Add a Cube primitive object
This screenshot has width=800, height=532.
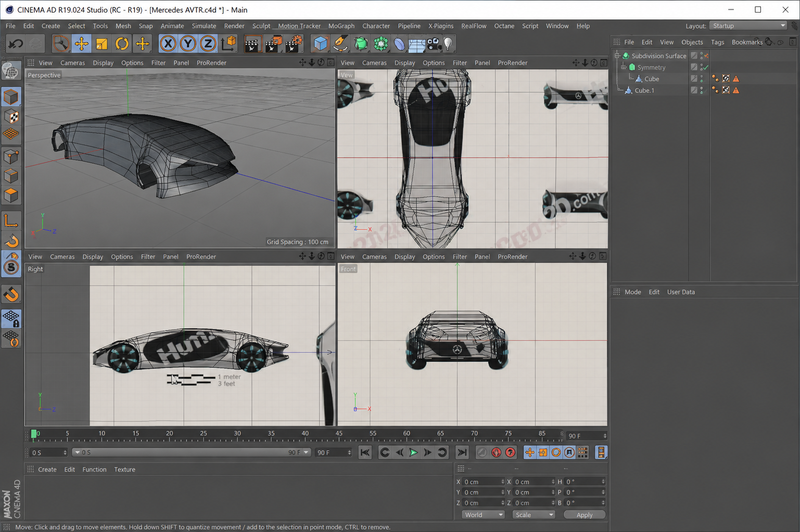[320, 44]
